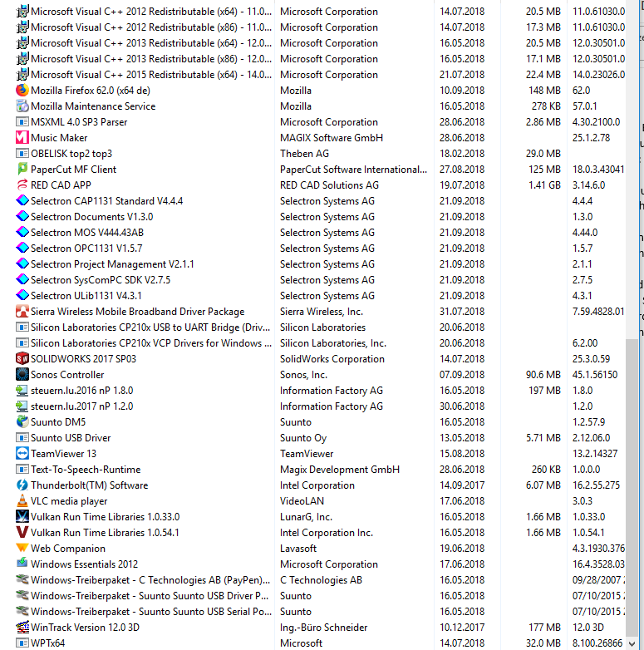The image size is (644, 650).
Task: Click the Thunderbolt(TM) Software icon
Action: point(22,485)
